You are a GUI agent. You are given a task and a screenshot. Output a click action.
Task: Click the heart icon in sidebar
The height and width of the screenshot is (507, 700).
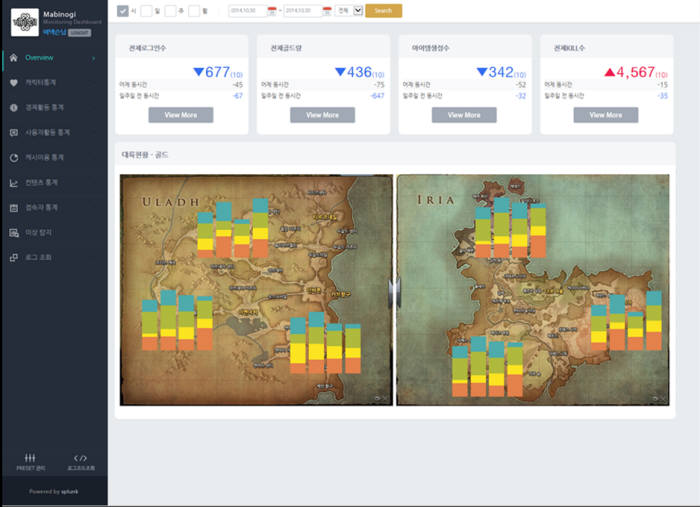coord(14,83)
